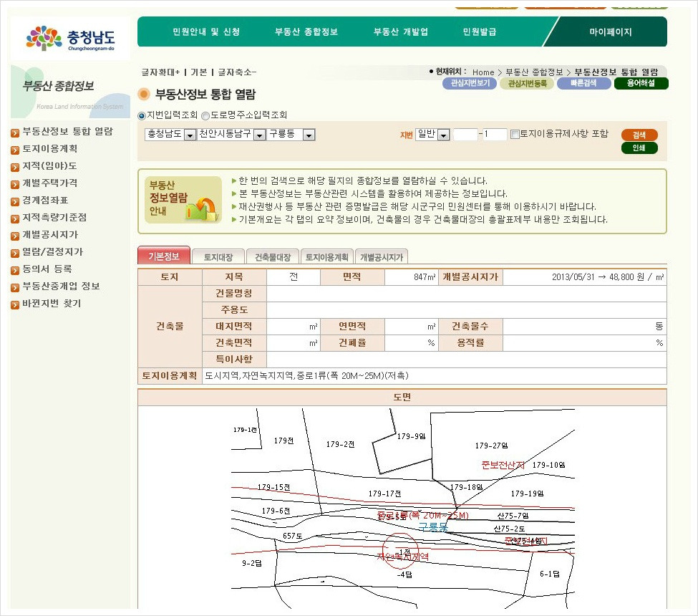Click arrow icon beside 부동산중개업 정보
Screen dimensions: 698x616
click(15, 287)
